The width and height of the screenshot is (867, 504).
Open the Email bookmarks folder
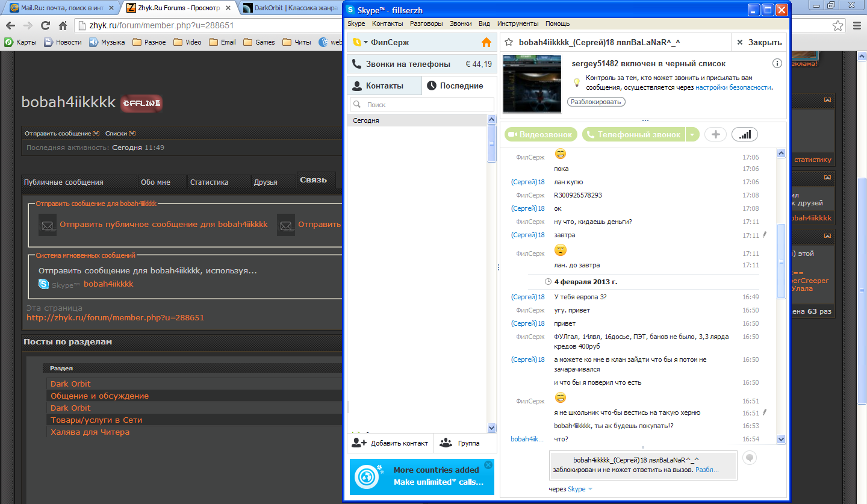pyautogui.click(x=222, y=42)
